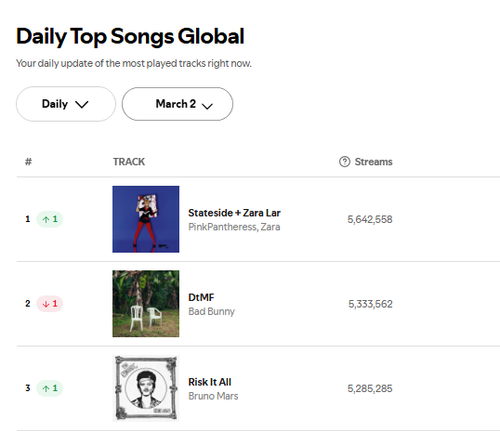
Task: Click the chevron arrow next to March 2
Action: click(207, 106)
